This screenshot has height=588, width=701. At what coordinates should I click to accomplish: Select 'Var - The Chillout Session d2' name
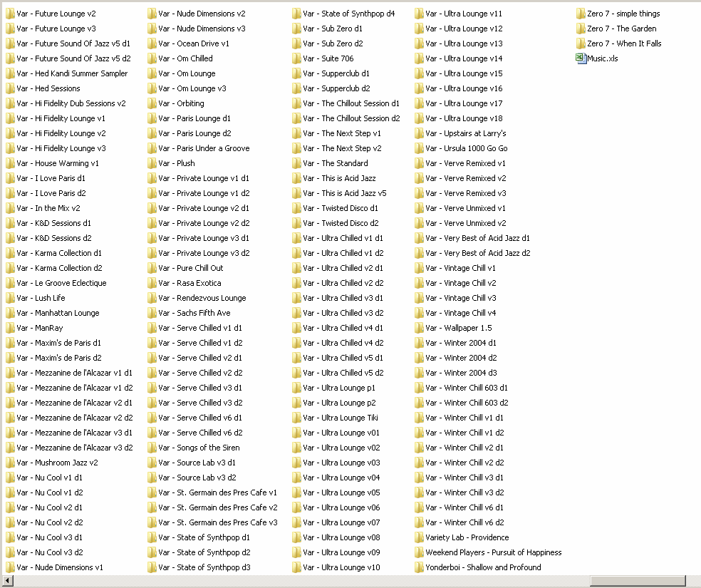pyautogui.click(x=351, y=118)
